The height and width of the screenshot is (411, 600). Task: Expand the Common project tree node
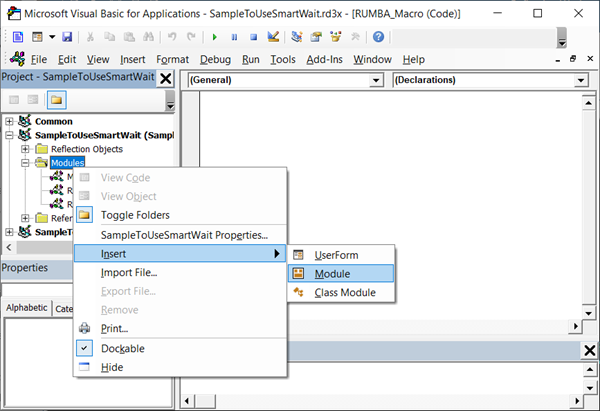click(10, 121)
